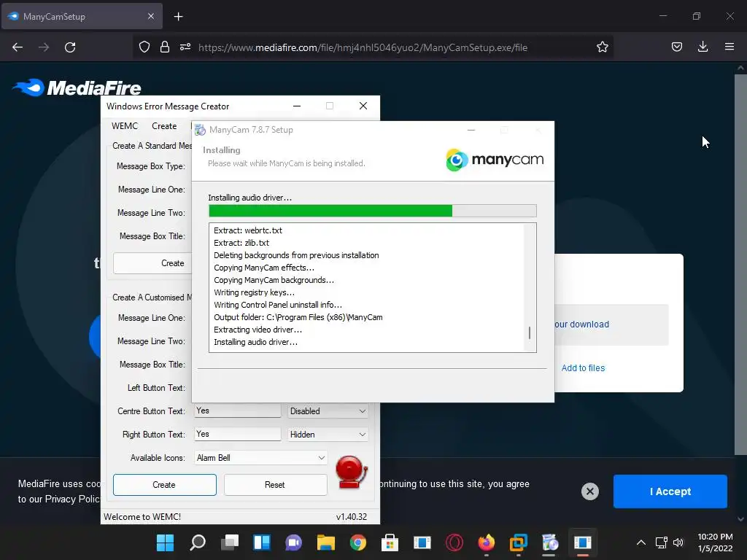Screen dimensions: 747x560
Task: Click the MediaFire logo
Action: (x=77, y=88)
